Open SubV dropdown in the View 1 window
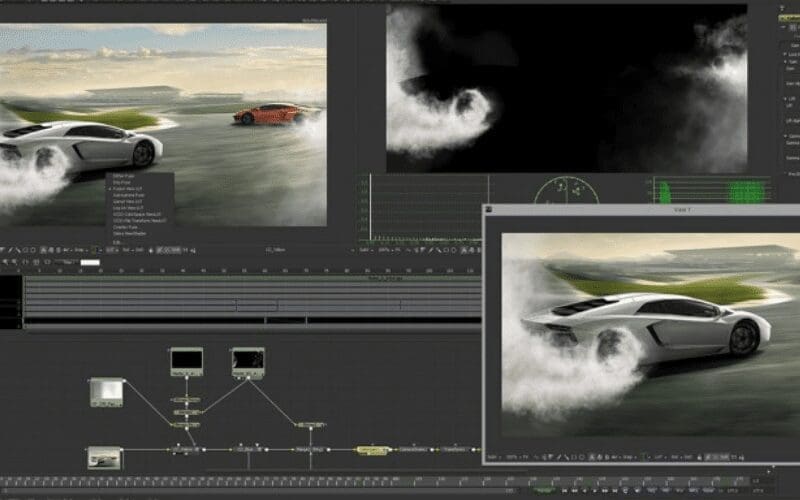This screenshot has width=800, height=500. [495, 457]
